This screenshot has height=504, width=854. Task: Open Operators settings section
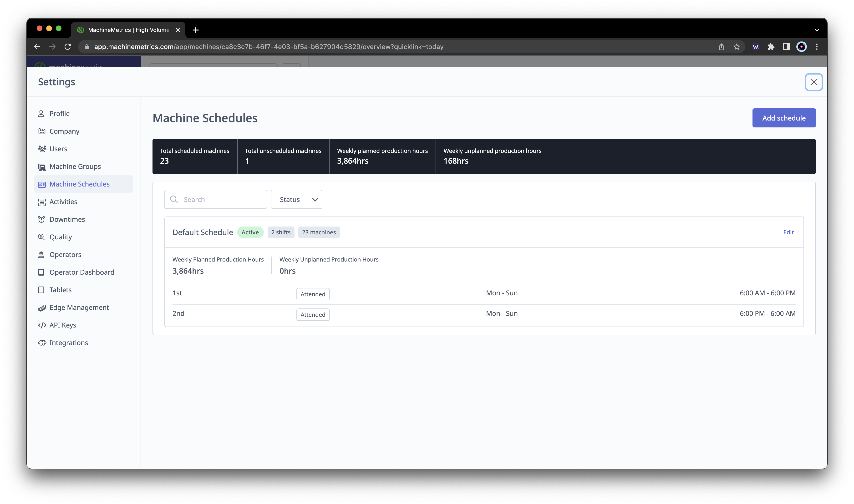(84, 255)
